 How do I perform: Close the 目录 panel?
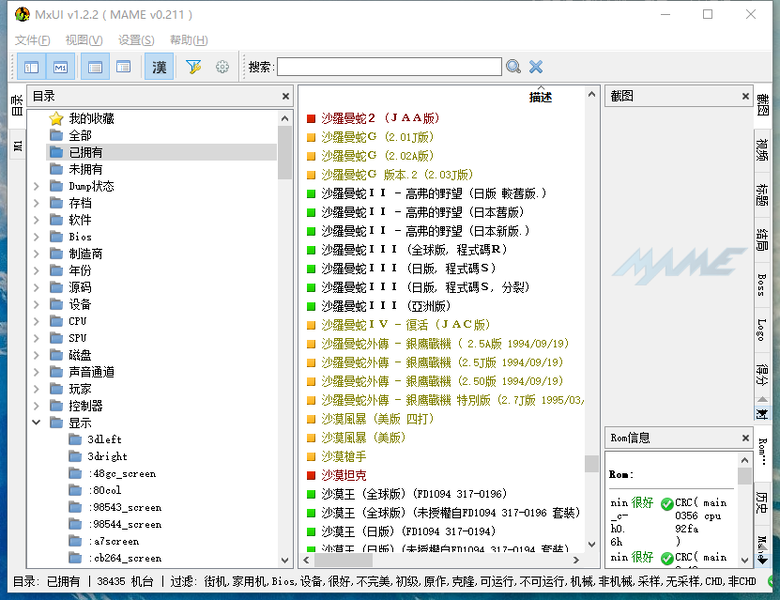(x=286, y=96)
